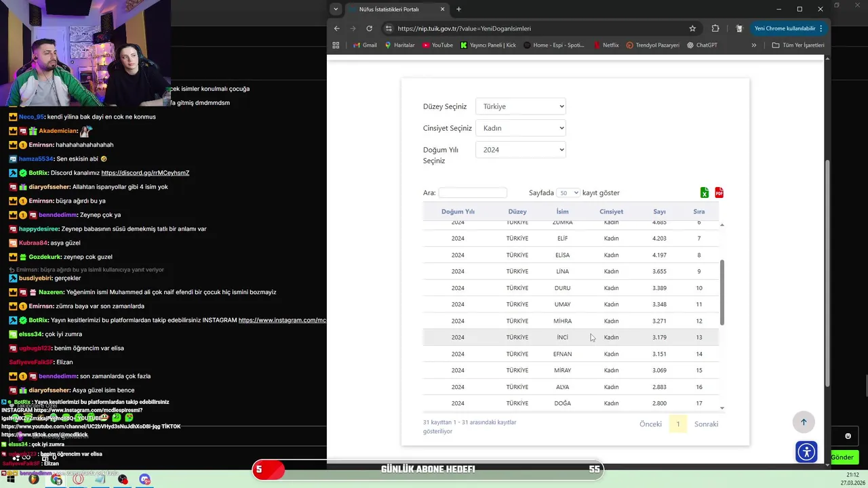Go to Sonraki page
868x488 pixels.
[706, 424]
